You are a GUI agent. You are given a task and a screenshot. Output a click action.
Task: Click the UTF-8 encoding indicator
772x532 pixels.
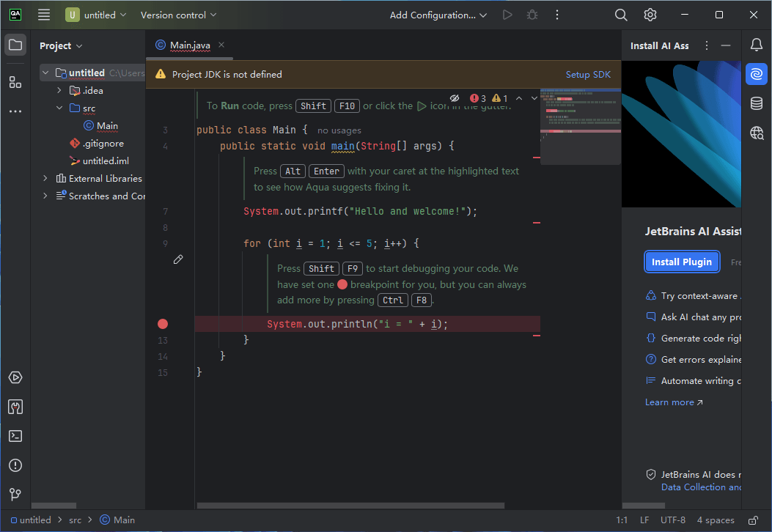click(672, 520)
